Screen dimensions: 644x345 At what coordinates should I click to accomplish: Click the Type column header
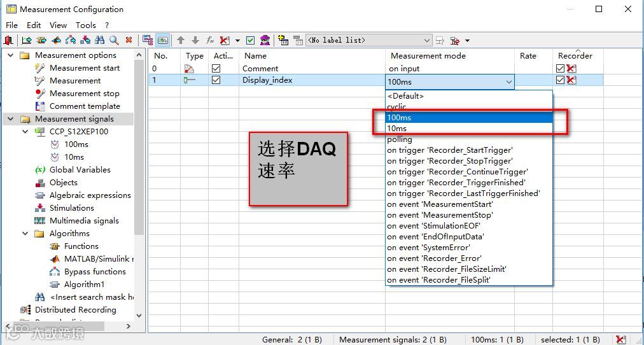(194, 56)
